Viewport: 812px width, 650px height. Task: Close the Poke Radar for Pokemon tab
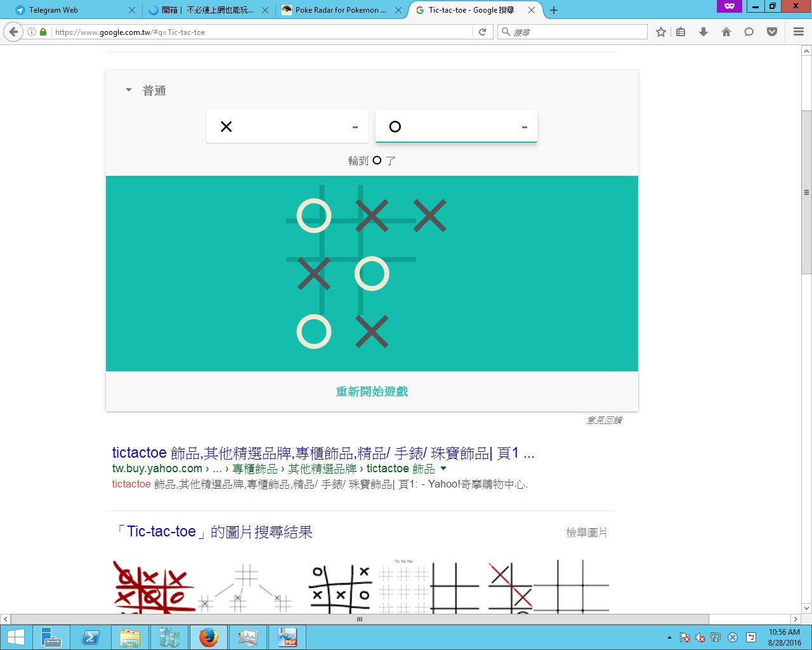click(398, 10)
